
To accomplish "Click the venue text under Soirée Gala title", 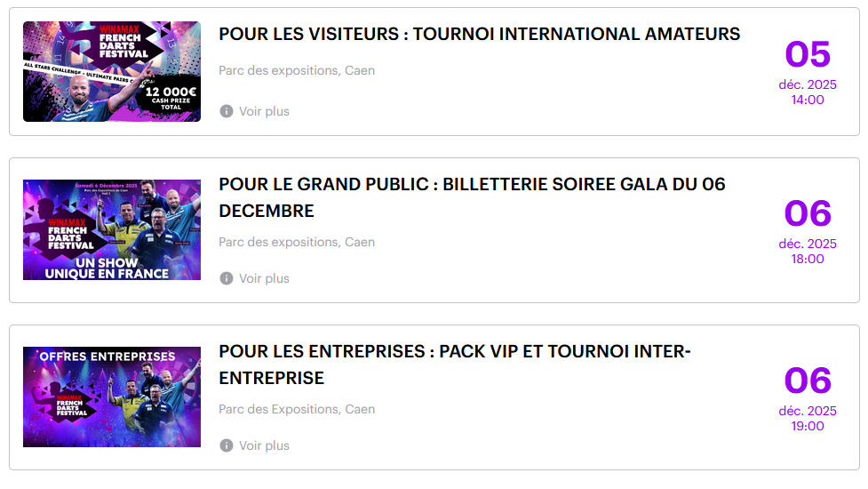I will pyautogui.click(x=297, y=242).
